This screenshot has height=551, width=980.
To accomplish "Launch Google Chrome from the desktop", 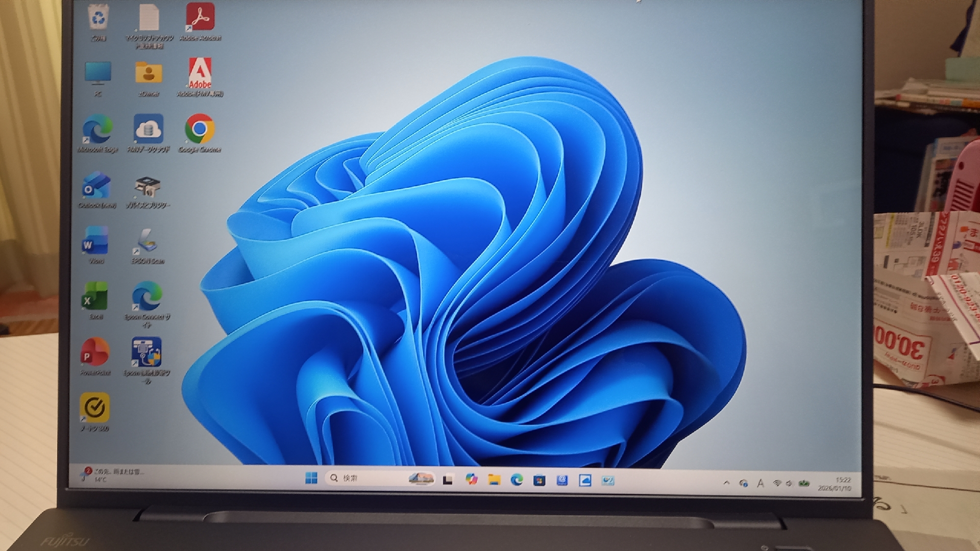I will [200, 134].
